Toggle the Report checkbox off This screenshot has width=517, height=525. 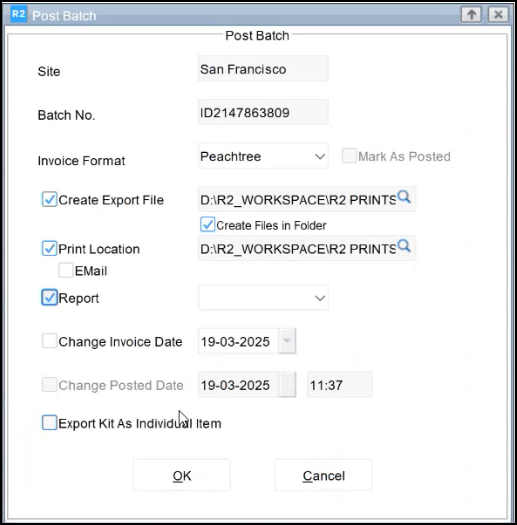(49, 298)
